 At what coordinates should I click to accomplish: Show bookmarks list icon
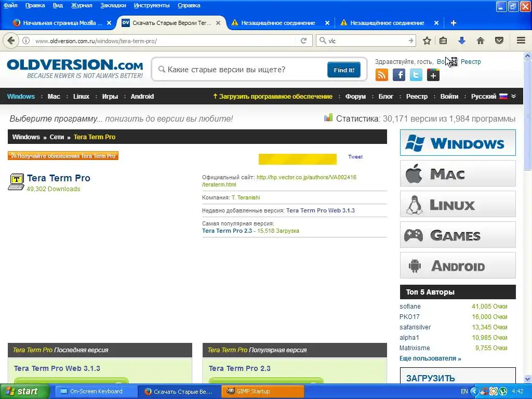coord(443,41)
